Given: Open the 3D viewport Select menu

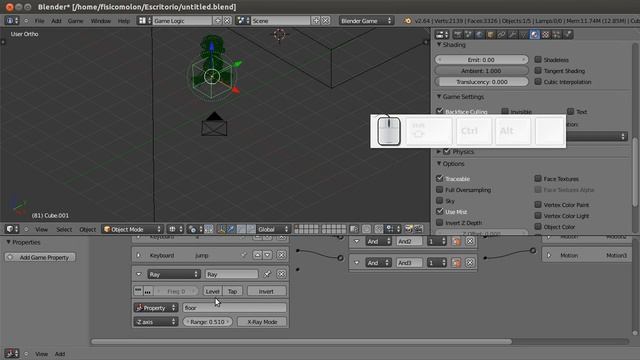Looking at the screenshot, I should point(64,229).
